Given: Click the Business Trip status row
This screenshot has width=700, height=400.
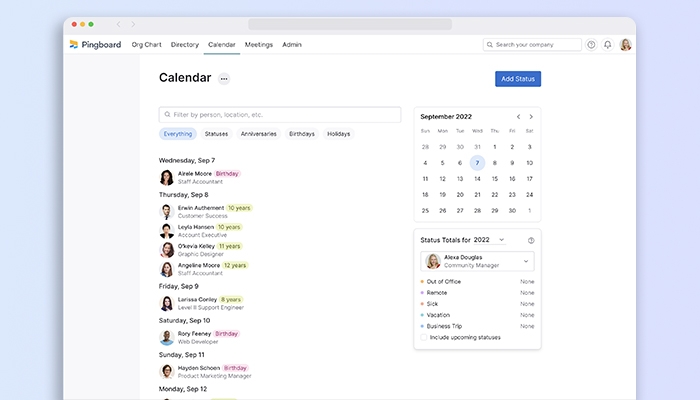Looking at the screenshot, I should 477,326.
